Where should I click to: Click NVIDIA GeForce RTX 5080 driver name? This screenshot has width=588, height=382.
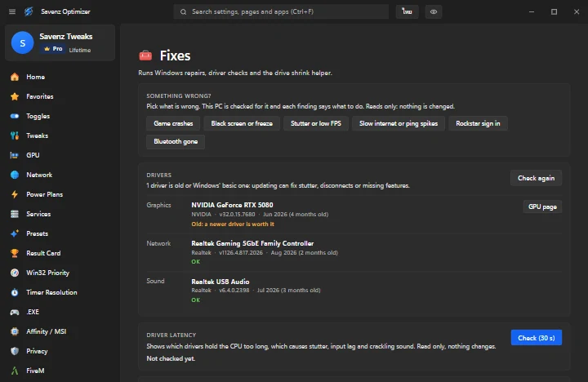[x=232, y=205]
